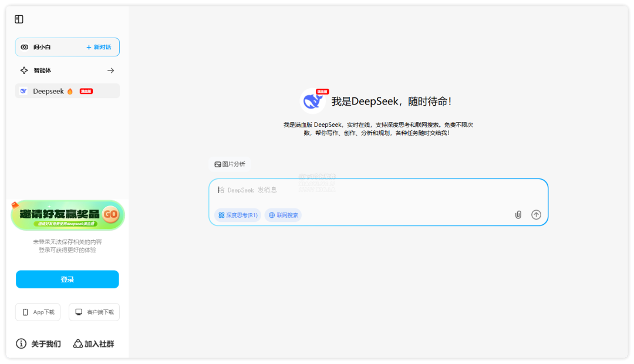Click the 图片分析 chip

(x=230, y=164)
